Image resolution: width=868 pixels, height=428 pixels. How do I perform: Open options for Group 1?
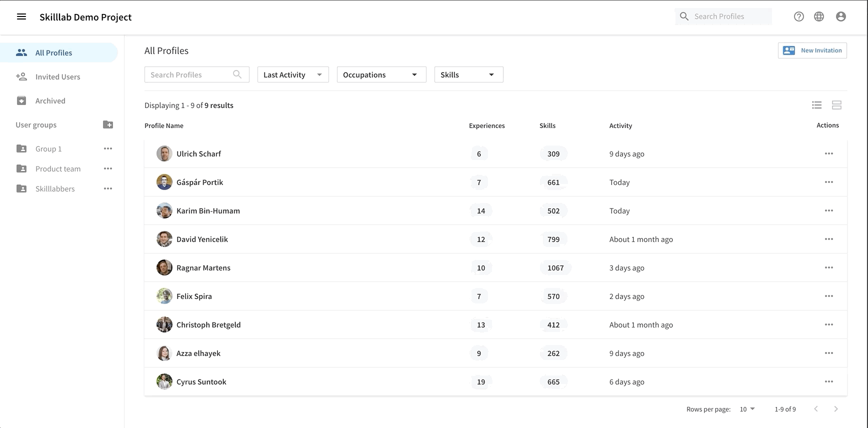point(108,148)
